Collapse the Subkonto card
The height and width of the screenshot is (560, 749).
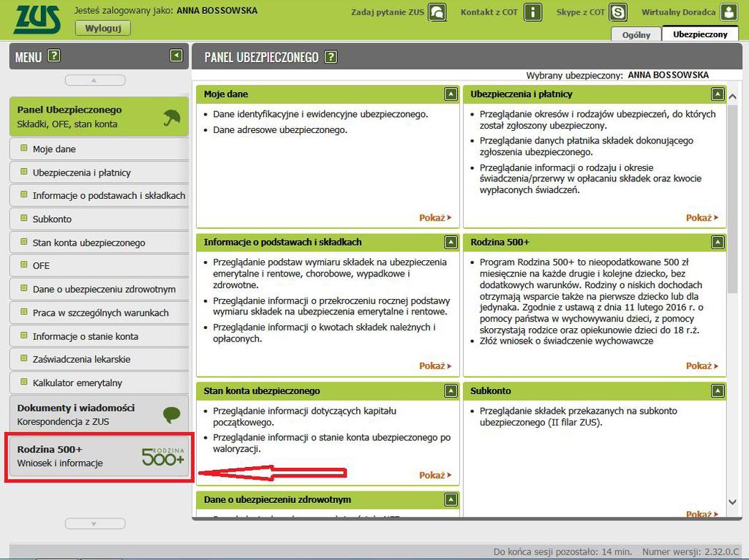coord(718,391)
